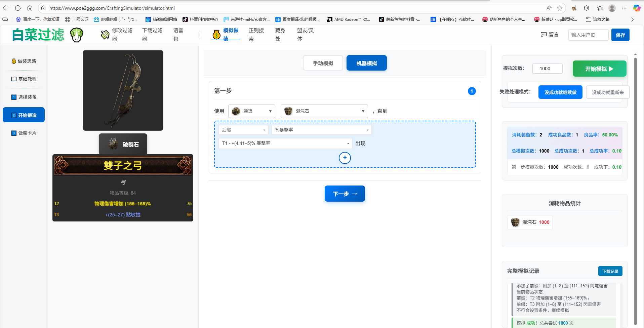Click the 下一步 button
The height and width of the screenshot is (328, 644).
click(x=345, y=194)
